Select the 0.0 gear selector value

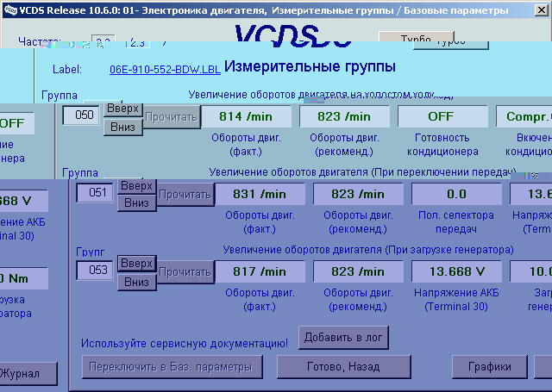[456, 194]
